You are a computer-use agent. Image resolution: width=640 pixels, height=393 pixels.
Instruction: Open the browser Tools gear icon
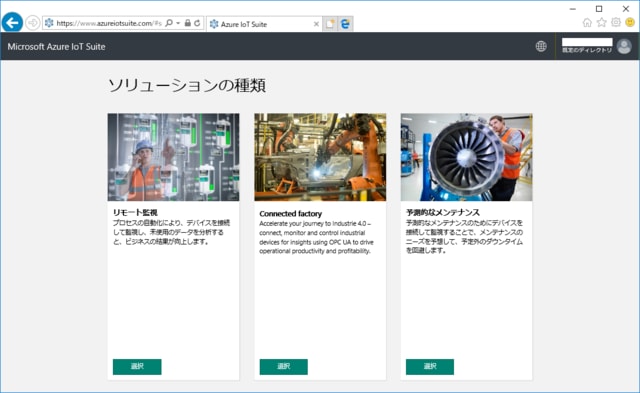click(x=616, y=22)
